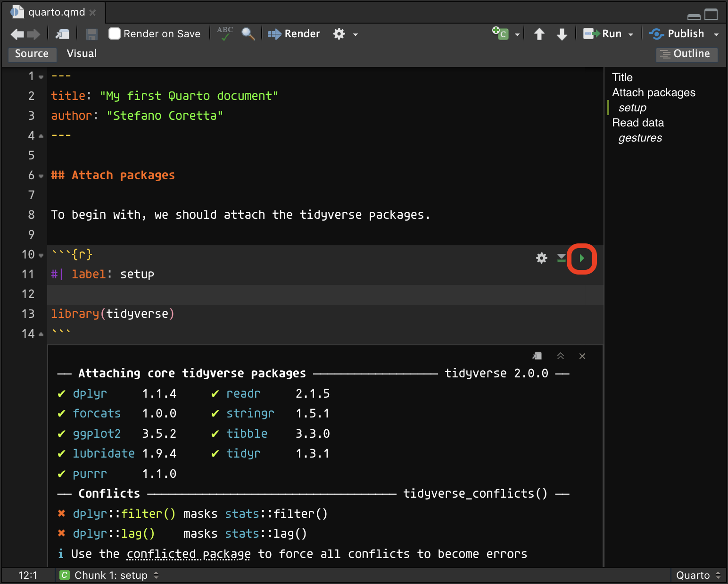Screen dimensions: 728x584
Task: Click line number 8 in gutter
Action: point(31,215)
